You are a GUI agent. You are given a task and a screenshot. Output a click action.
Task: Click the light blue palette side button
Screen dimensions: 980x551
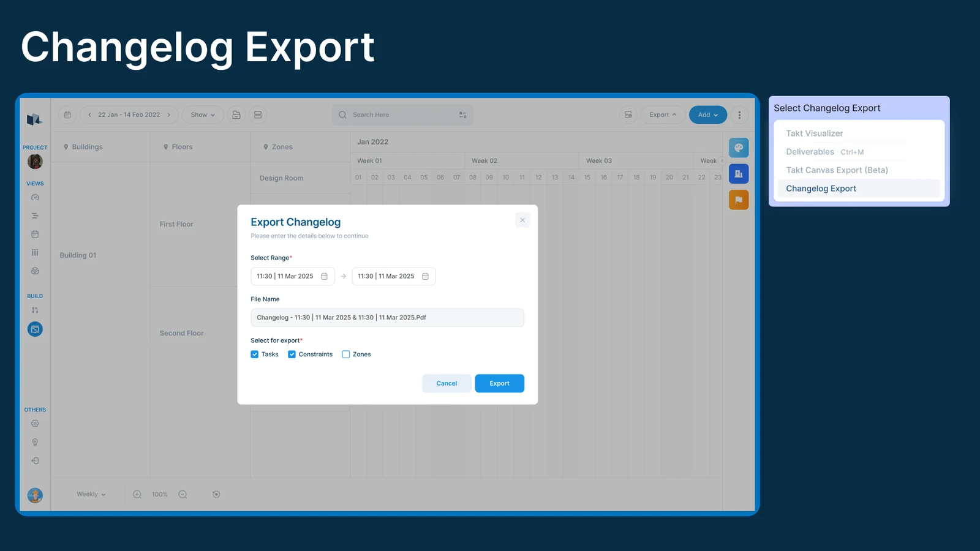pos(739,148)
